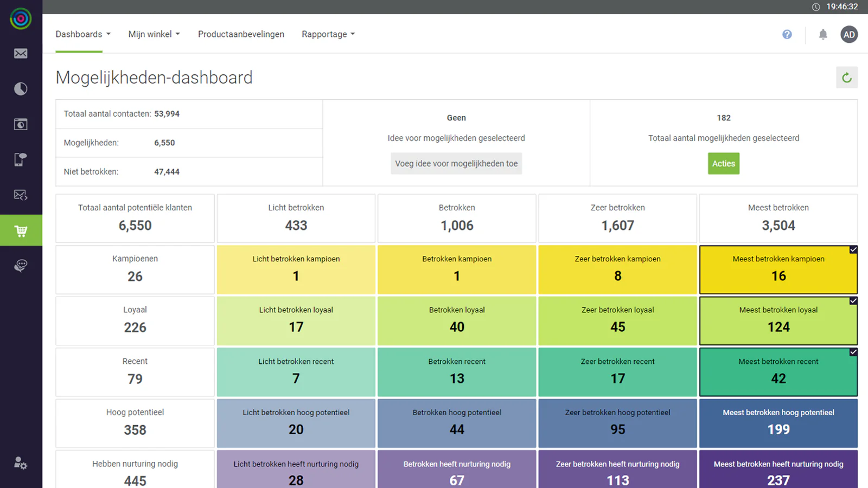Click the Recent 79 row card
The width and height of the screenshot is (868, 488).
[x=135, y=372]
